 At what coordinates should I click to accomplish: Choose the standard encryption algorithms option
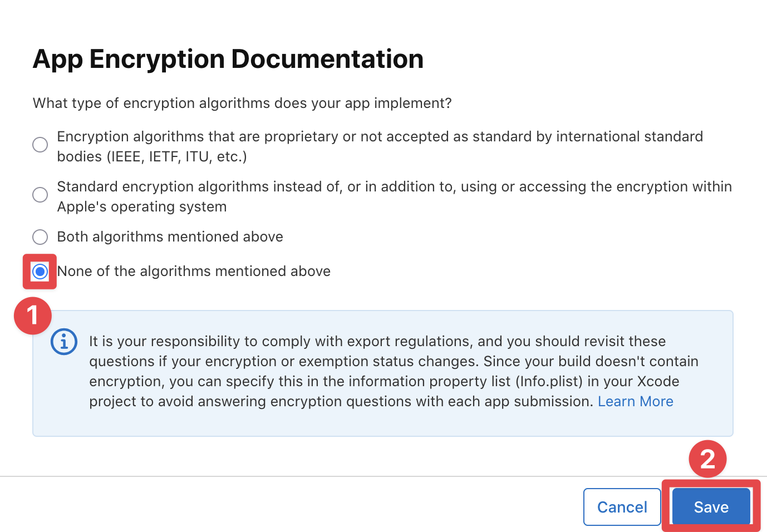pyautogui.click(x=40, y=195)
